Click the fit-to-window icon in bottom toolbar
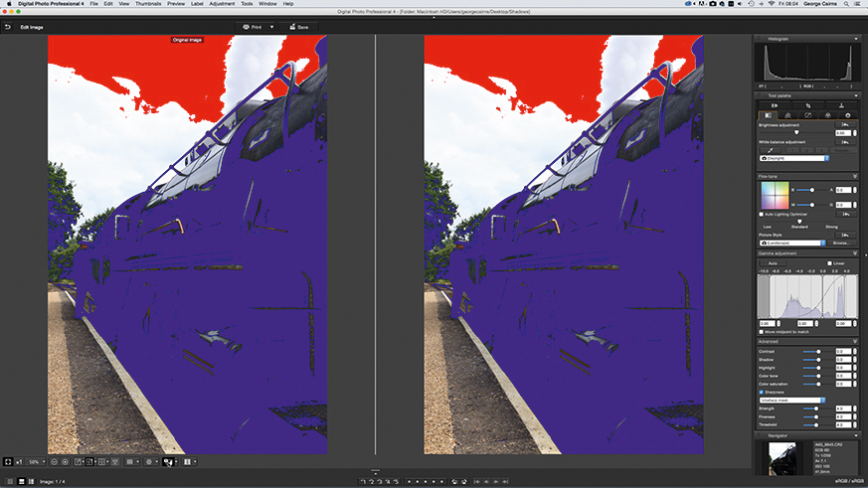 pos(8,461)
